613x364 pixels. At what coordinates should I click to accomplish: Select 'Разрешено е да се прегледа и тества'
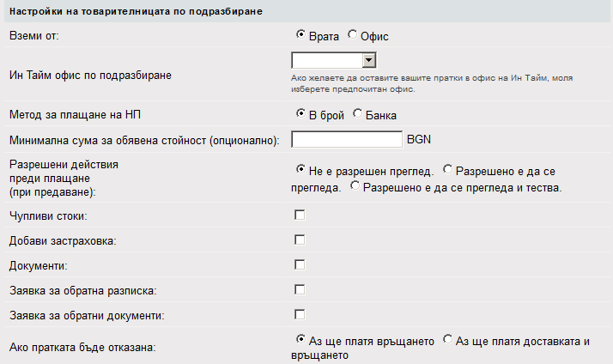[355, 186]
